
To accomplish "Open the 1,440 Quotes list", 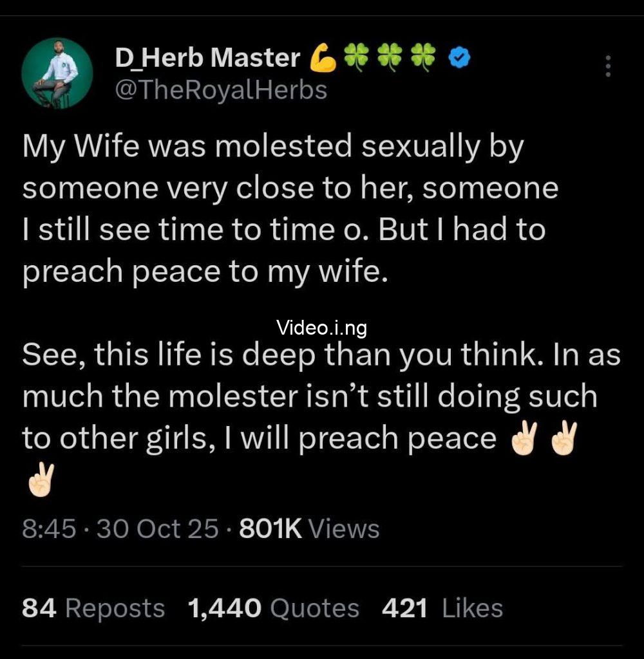I will click(x=274, y=608).
